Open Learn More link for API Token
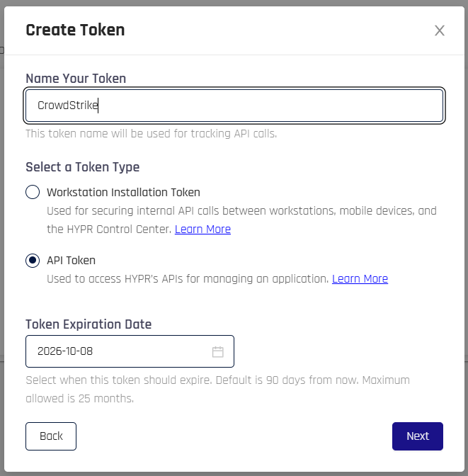Screen dimensions: 468x476 point(360,278)
